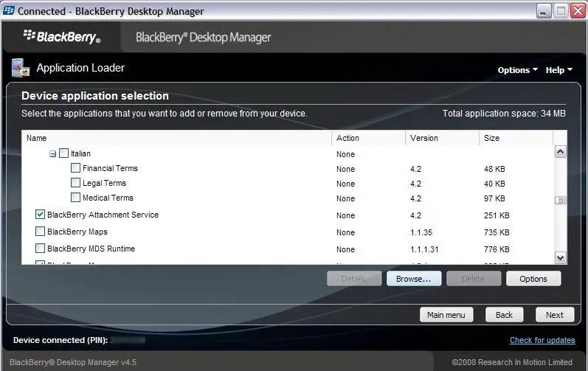Click the list scrollbar thumb

pyautogui.click(x=560, y=200)
